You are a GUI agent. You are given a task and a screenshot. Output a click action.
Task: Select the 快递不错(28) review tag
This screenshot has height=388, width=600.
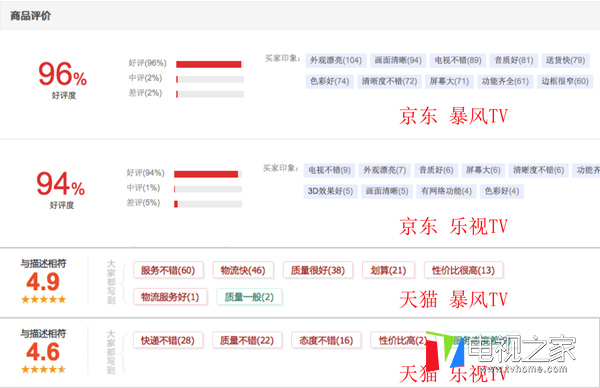pyautogui.click(x=168, y=341)
